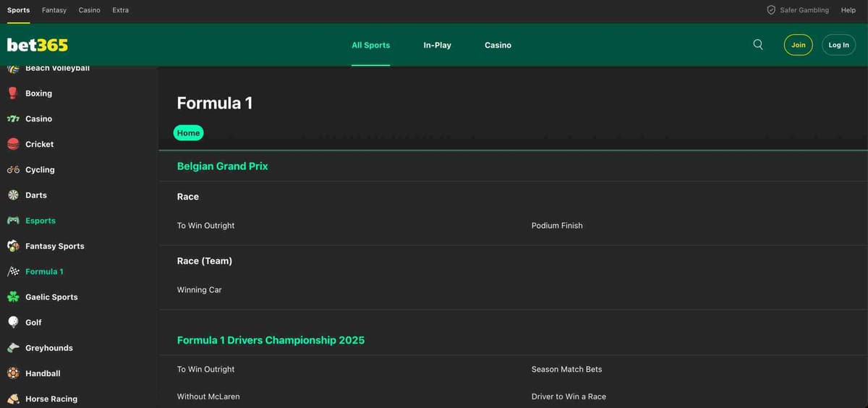Click the Safer Gambling shield icon
Screen dimensions: 868x408
pyautogui.click(x=771, y=10)
